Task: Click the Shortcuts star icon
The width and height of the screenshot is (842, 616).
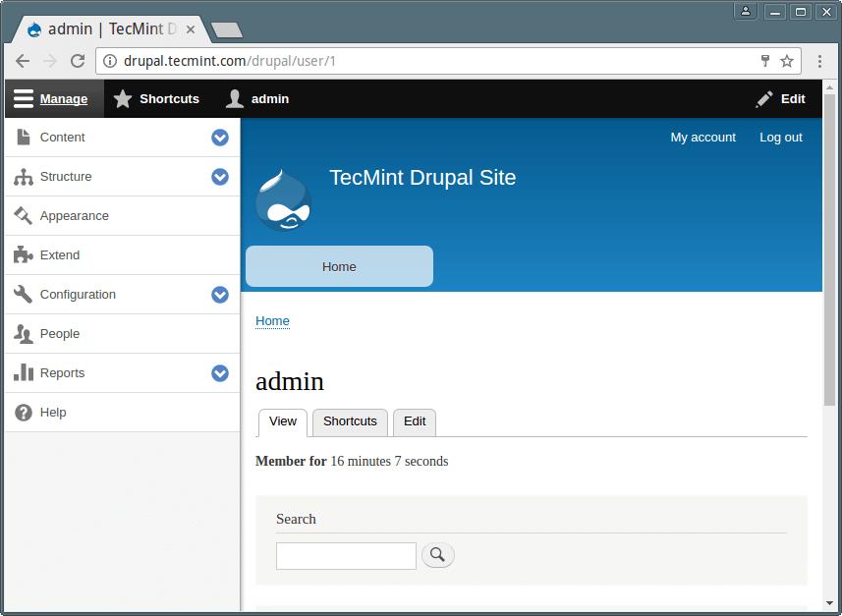Action: tap(122, 98)
